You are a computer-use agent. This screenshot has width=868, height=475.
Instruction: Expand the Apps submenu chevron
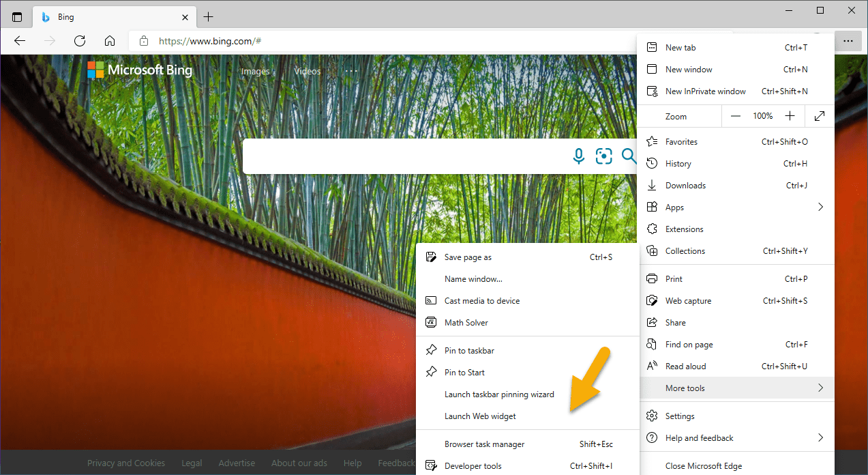coord(820,207)
